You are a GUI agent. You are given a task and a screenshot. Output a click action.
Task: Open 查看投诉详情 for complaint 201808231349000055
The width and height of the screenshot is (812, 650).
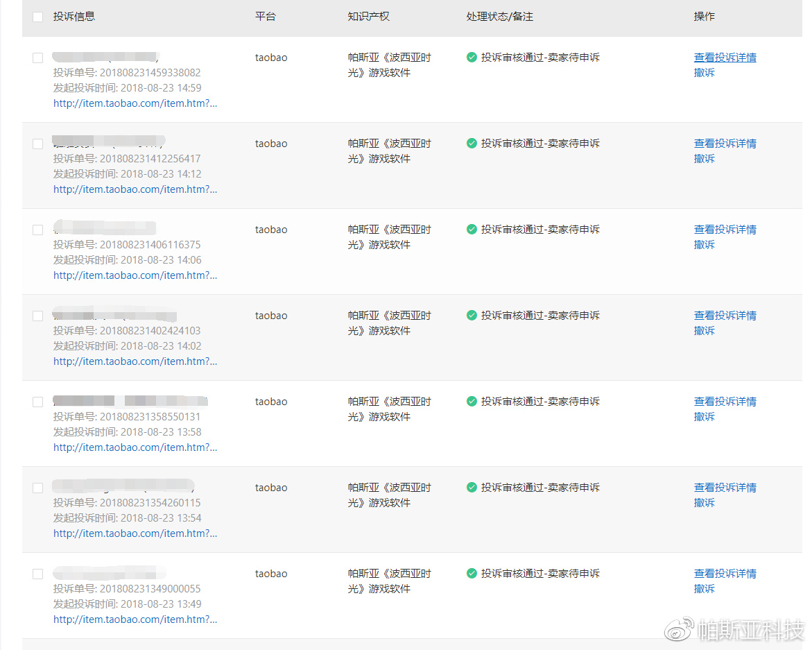725,574
